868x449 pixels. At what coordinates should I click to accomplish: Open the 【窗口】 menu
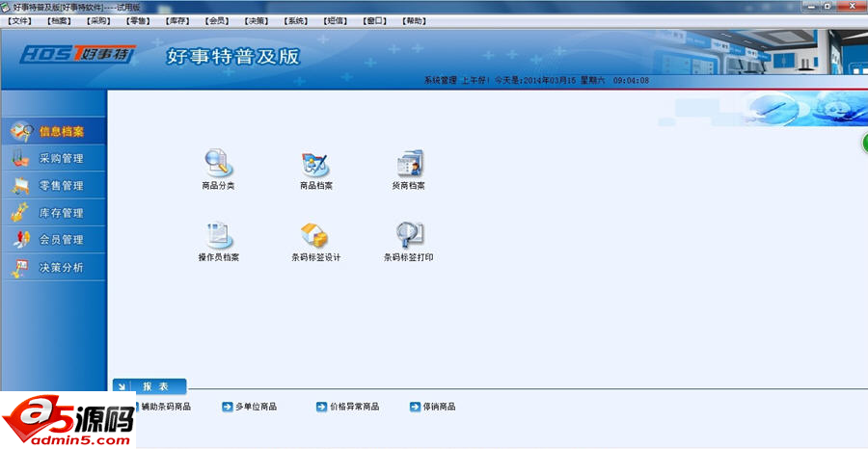(375, 21)
